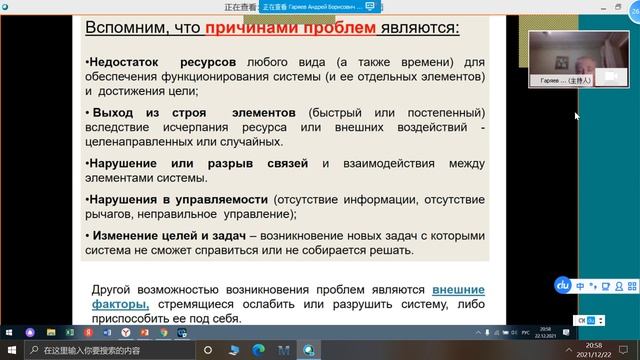This screenshot has width=640, height=360.
Task: Expand hidden tray icons in shared taskbar
Action: coord(478,333)
